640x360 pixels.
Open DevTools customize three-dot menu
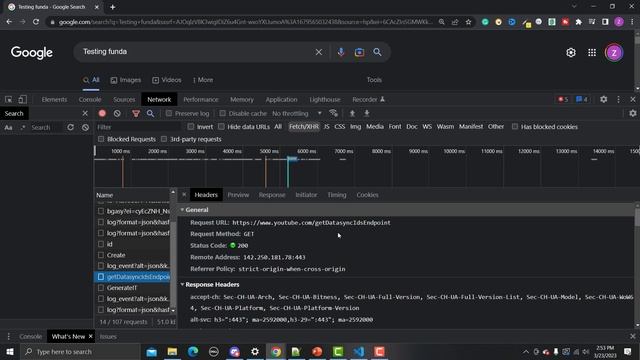click(x=618, y=99)
